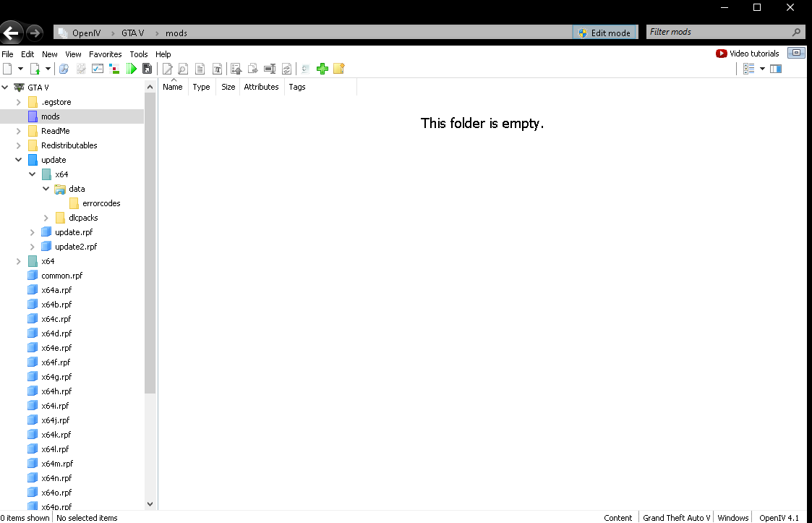
Task: Toggle the compact window button beside Video tutorials
Action: [797, 53]
